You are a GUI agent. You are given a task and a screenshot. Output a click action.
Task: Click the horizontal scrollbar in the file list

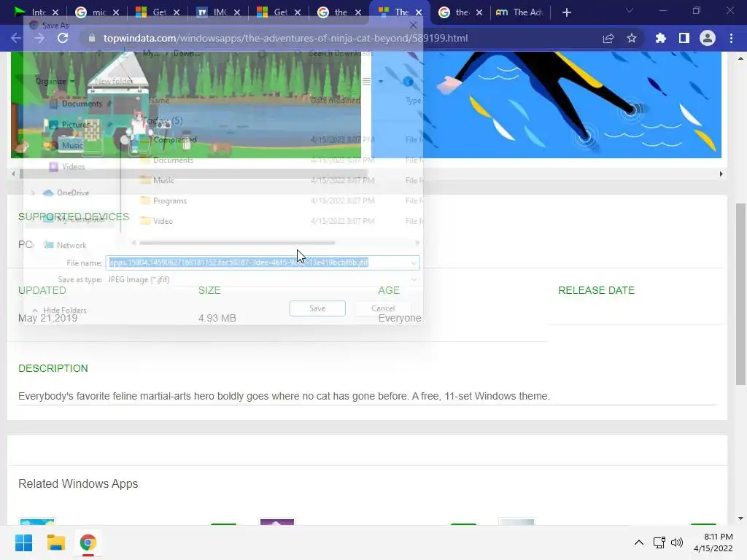click(237, 243)
